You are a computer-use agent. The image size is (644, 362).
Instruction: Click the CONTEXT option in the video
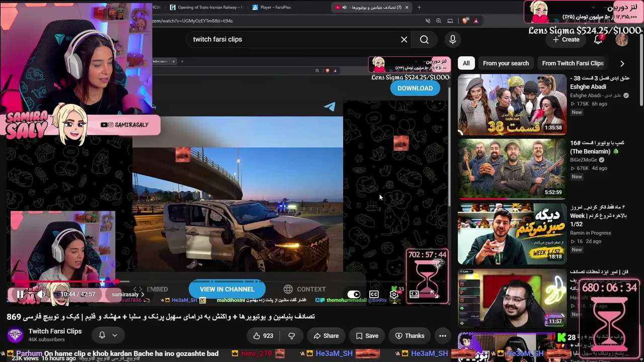(x=304, y=289)
